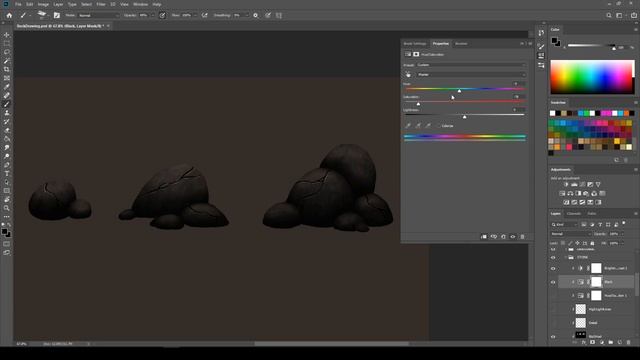Enable airbrush-style build-up icon
The width and height of the screenshot is (640, 360).
click(x=204, y=16)
